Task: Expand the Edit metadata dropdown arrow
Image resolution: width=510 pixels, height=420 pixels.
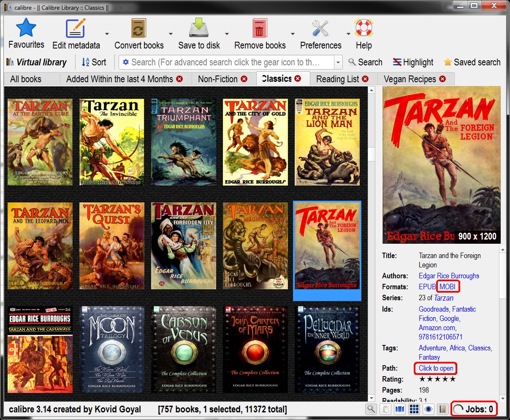Action: pos(107,34)
